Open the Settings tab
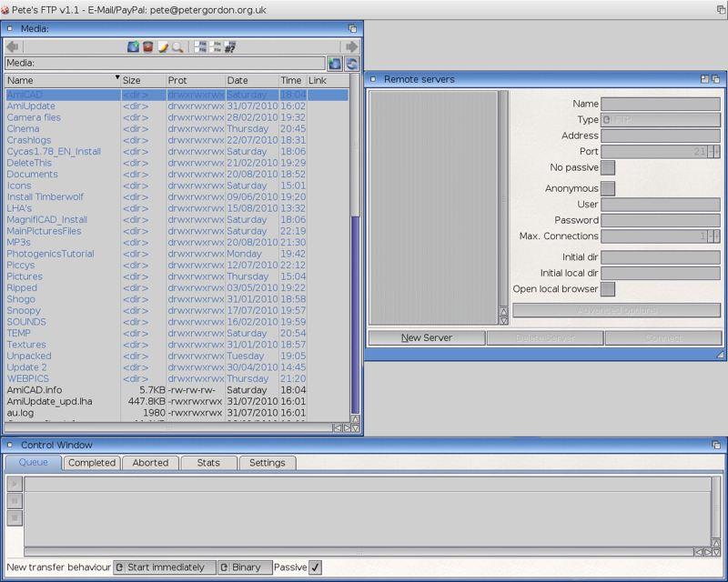 pos(268,463)
